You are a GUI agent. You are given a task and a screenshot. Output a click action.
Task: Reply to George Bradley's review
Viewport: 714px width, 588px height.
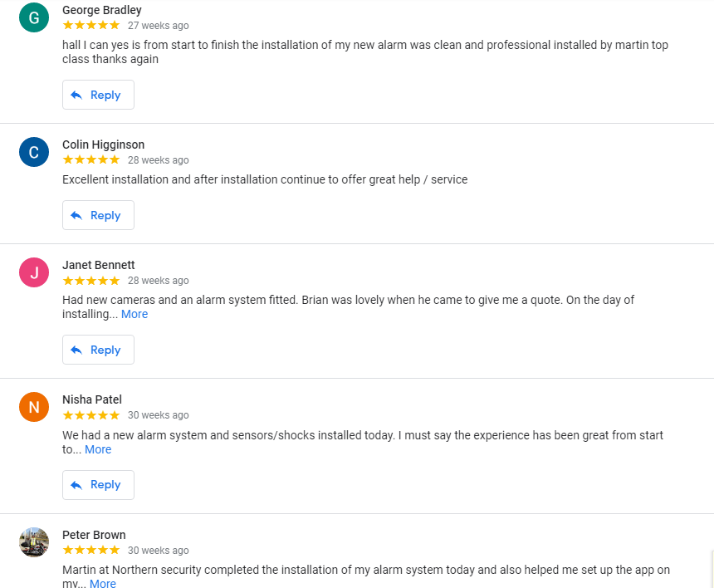(x=98, y=95)
